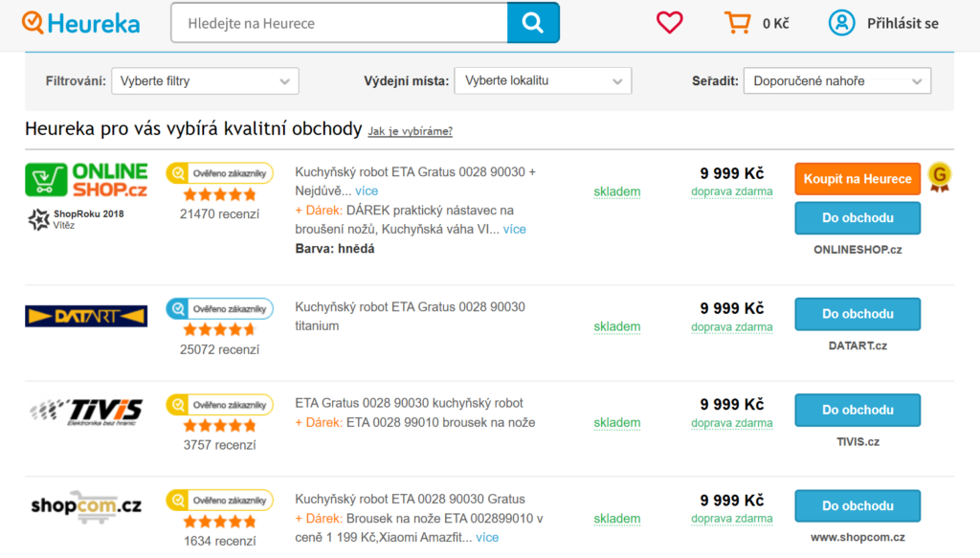Image resolution: width=980 pixels, height=558 pixels.
Task: Click the Hledejte na Heurece search field
Action: point(340,23)
